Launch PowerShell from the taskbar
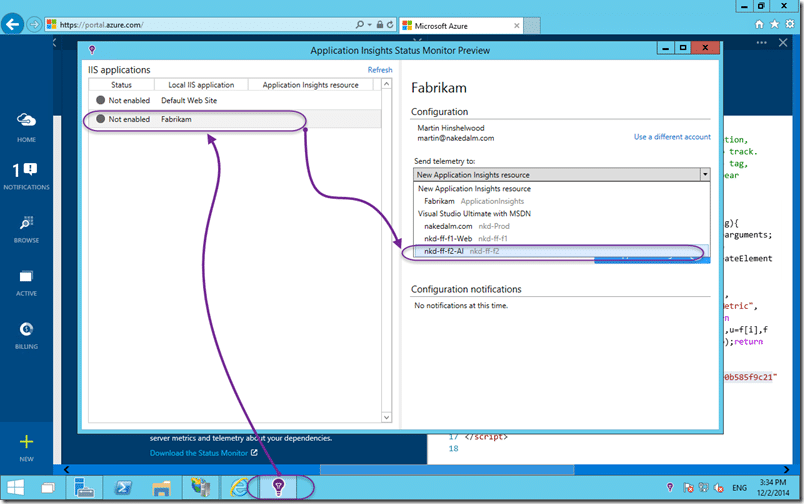Viewport: 804px width, 504px height. pyautogui.click(x=123, y=488)
